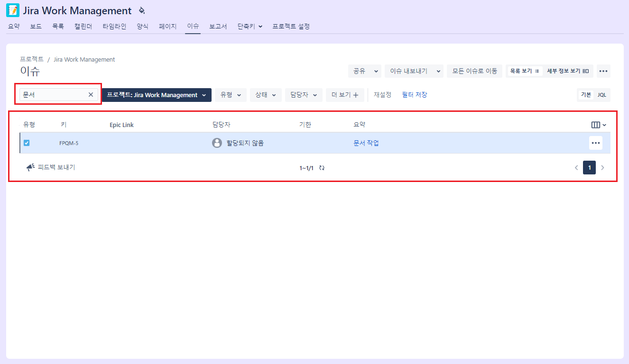Open the project filter dropdown
The image size is (629, 364).
[x=157, y=95]
